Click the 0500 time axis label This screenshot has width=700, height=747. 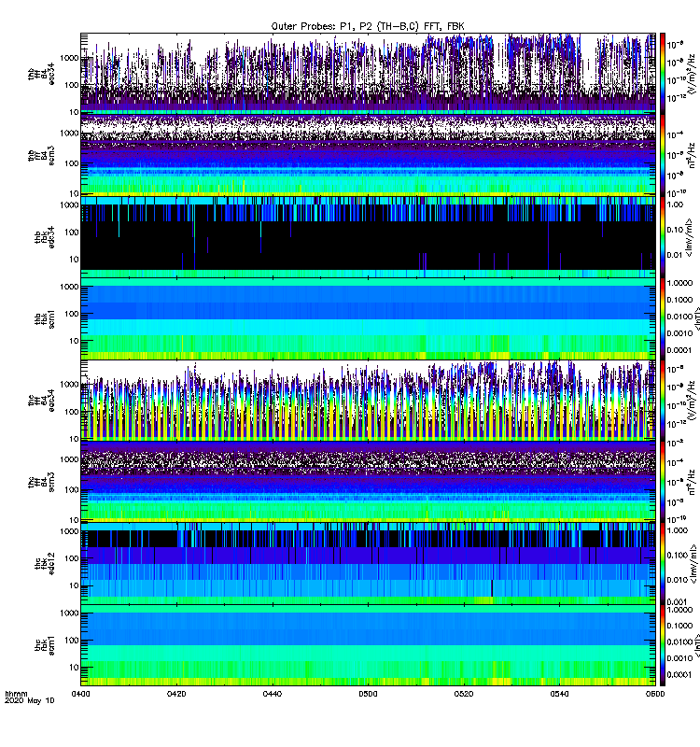click(x=368, y=694)
